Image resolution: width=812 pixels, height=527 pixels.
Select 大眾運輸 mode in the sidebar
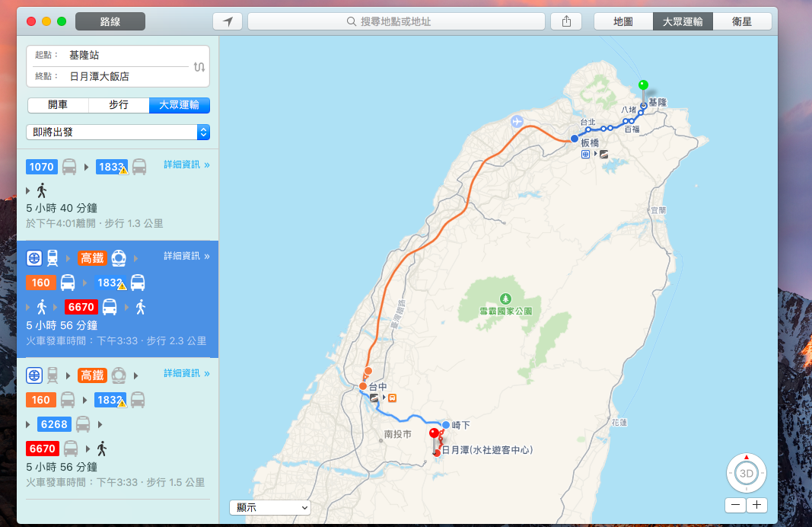[x=179, y=104]
